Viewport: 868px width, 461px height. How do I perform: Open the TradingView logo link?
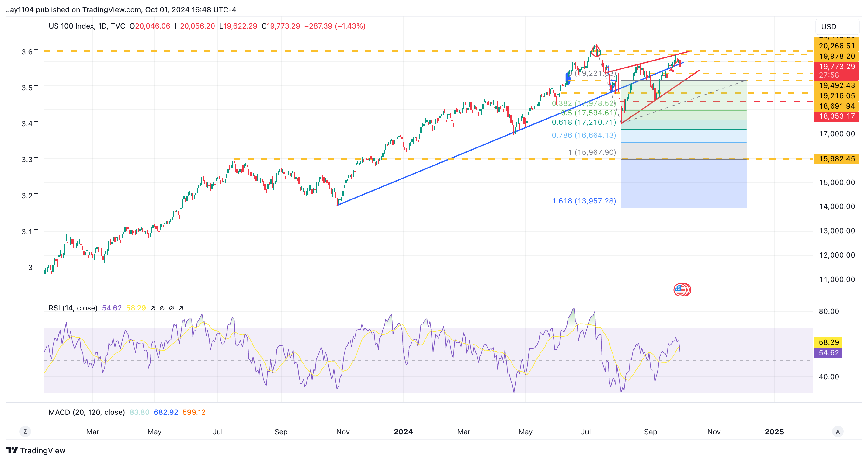coord(36,451)
